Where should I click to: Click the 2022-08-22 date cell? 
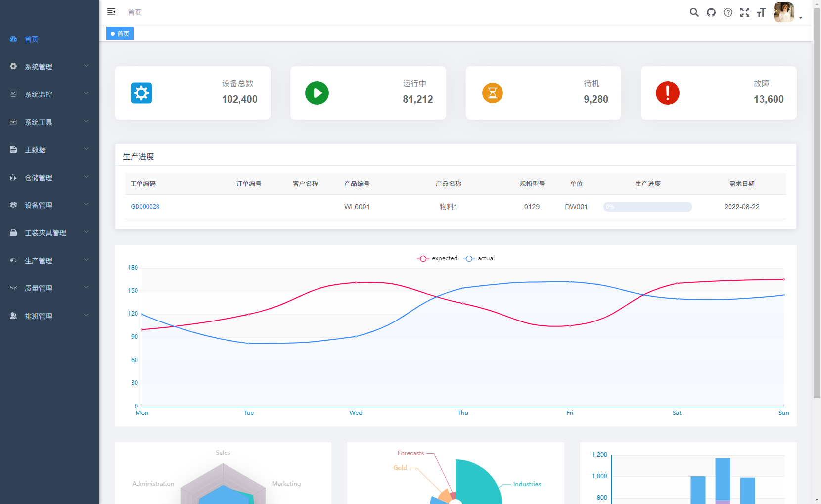(x=742, y=207)
